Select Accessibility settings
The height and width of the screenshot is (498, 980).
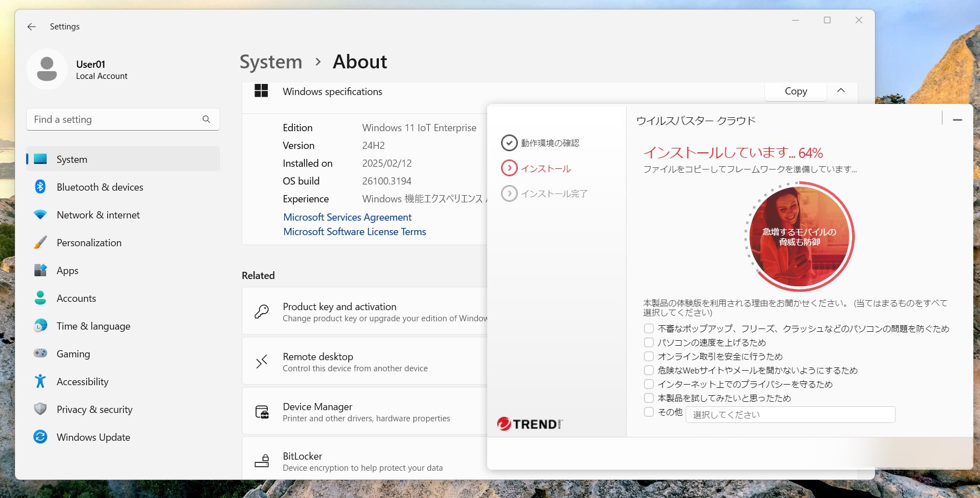click(123, 382)
